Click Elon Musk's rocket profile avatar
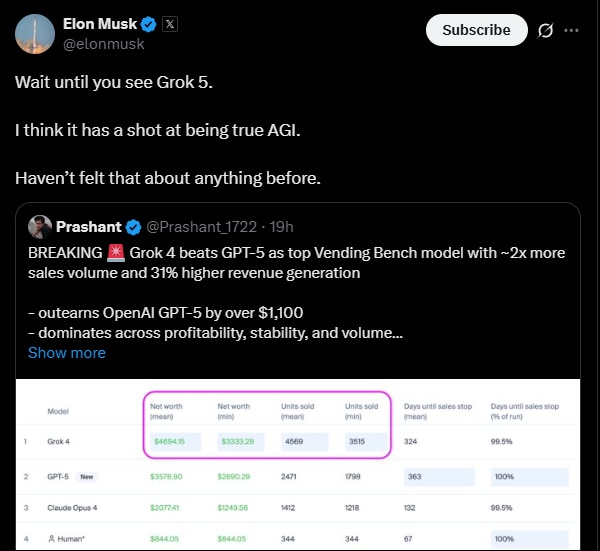Image resolution: width=600 pixels, height=551 pixels. [35, 34]
